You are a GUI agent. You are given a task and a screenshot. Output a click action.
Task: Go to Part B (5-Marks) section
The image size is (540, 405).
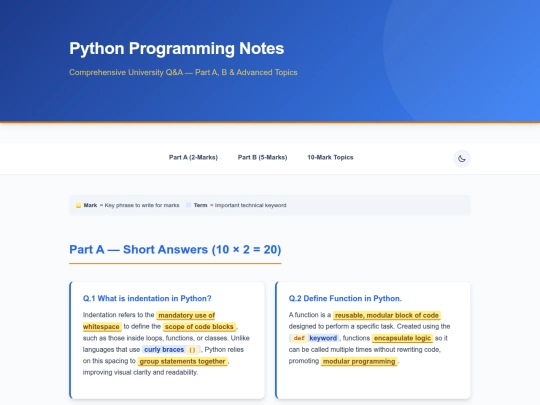[262, 157]
